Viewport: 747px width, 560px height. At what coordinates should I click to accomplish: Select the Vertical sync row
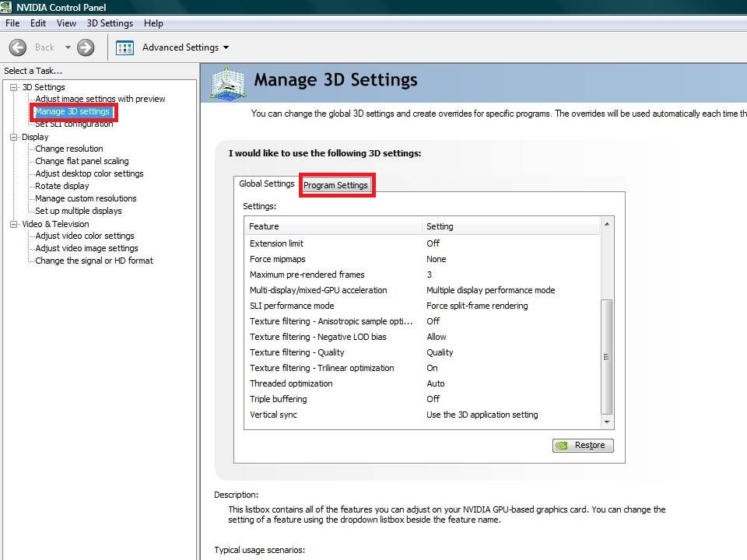[x=423, y=415]
